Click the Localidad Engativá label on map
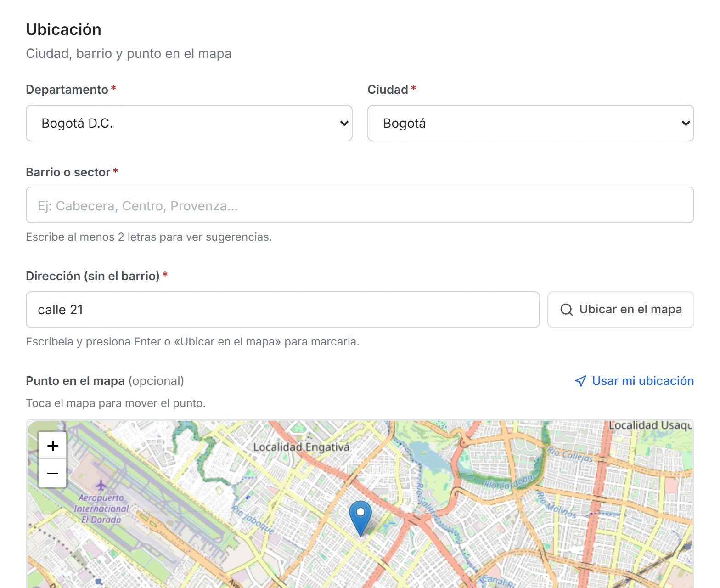This screenshot has width=720, height=588. [301, 447]
